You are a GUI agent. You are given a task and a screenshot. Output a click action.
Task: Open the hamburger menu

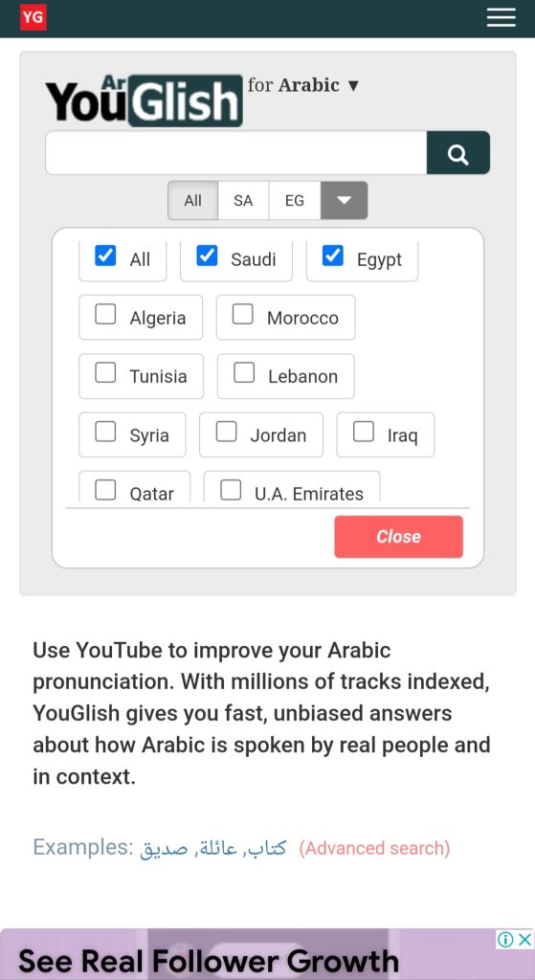(x=501, y=17)
